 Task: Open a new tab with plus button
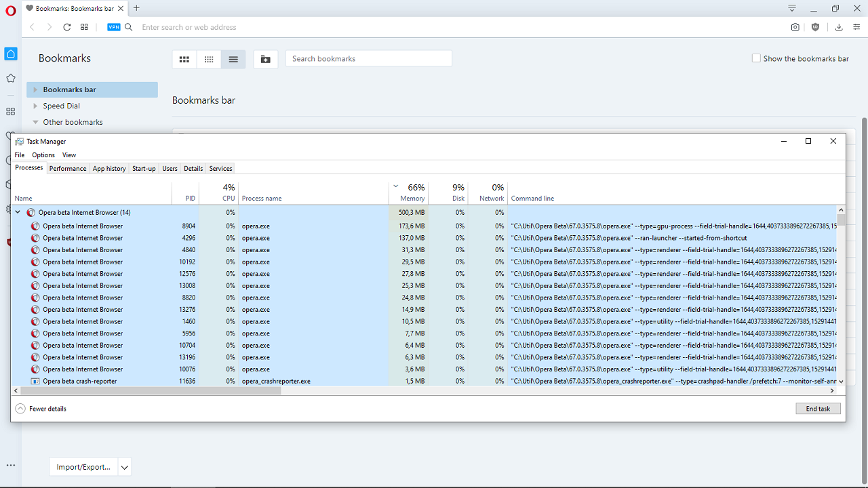point(136,8)
